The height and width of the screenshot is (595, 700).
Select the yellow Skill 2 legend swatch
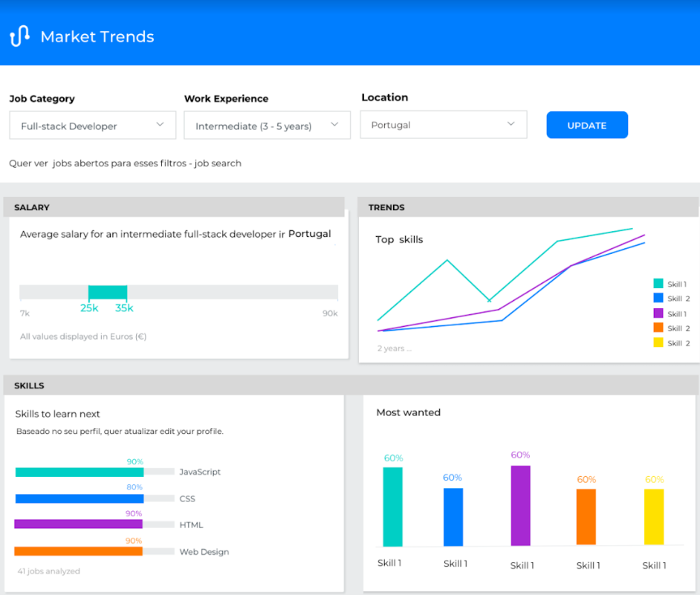pyautogui.click(x=658, y=342)
